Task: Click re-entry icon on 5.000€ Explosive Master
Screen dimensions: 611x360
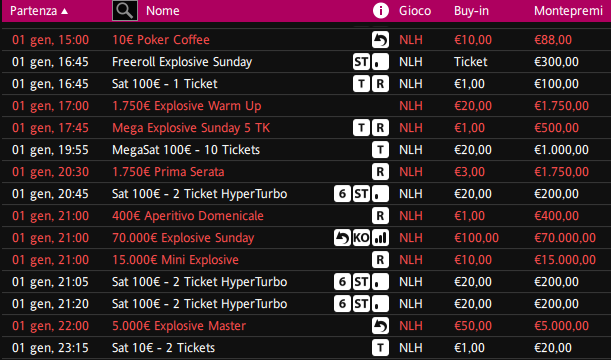Action: pos(380,326)
